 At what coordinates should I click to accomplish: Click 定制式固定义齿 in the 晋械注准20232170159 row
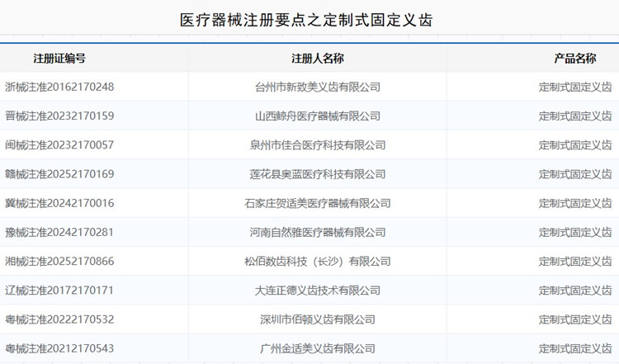(x=575, y=116)
